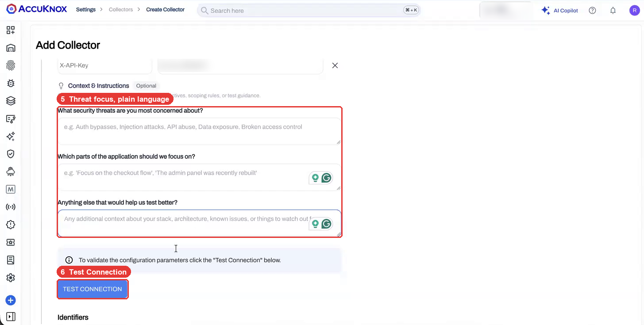Open the broadcast signal sidebar icon
The image size is (644, 325).
11,207
